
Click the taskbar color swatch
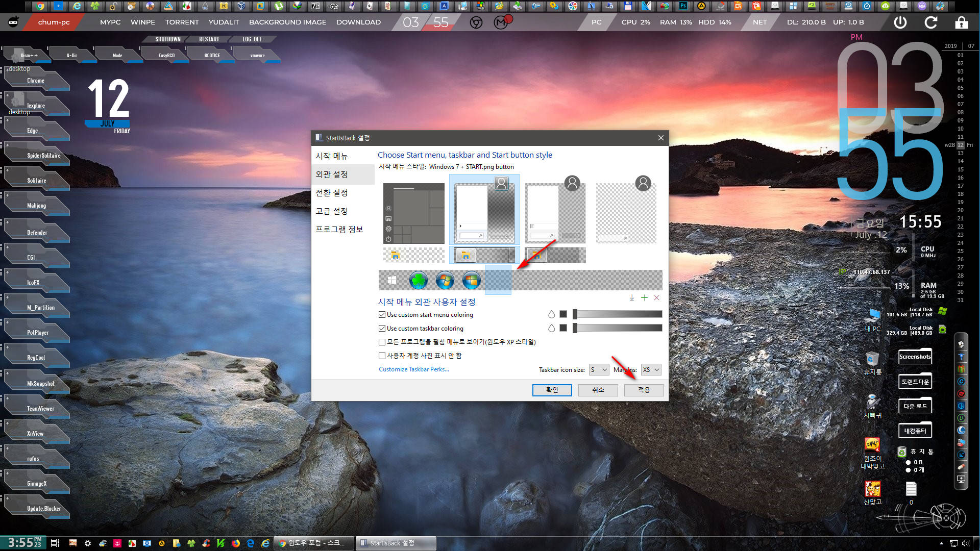[x=563, y=328]
